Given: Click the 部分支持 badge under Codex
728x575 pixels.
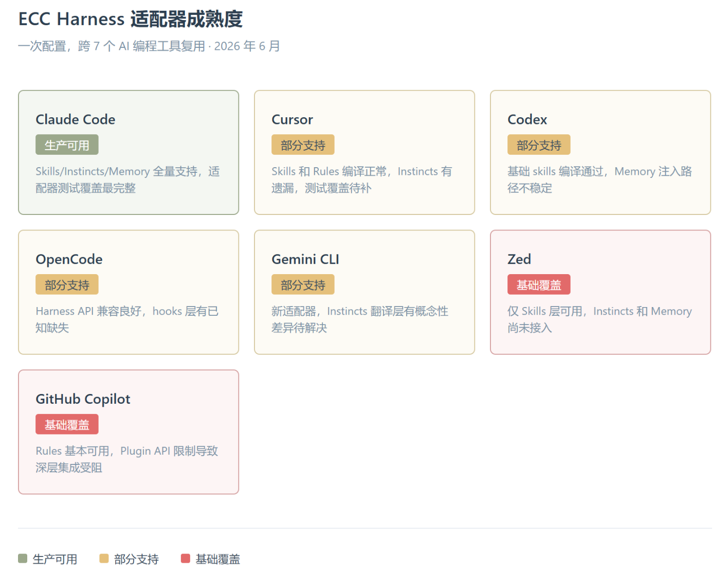Looking at the screenshot, I should click(539, 145).
